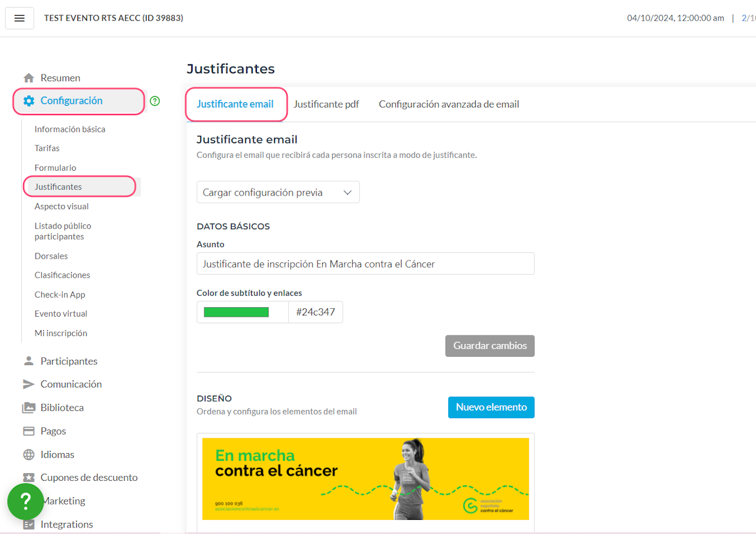Click the Biblioteca image library icon
The image size is (756, 534).
tap(28, 408)
